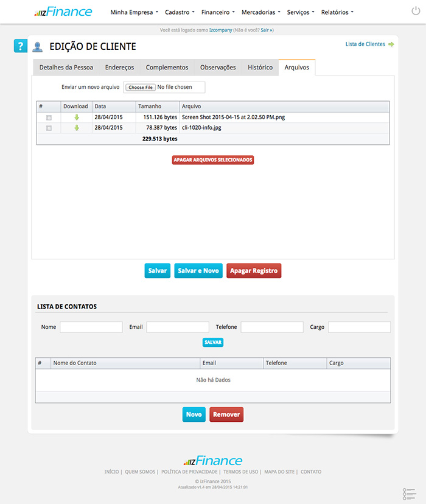Select checkbox for Screen Shot PNG file
This screenshot has width=426, height=504.
(x=49, y=117)
